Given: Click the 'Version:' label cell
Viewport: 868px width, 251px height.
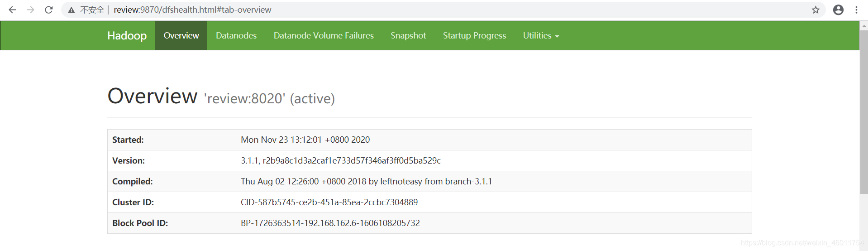Looking at the screenshot, I should click(172, 160).
